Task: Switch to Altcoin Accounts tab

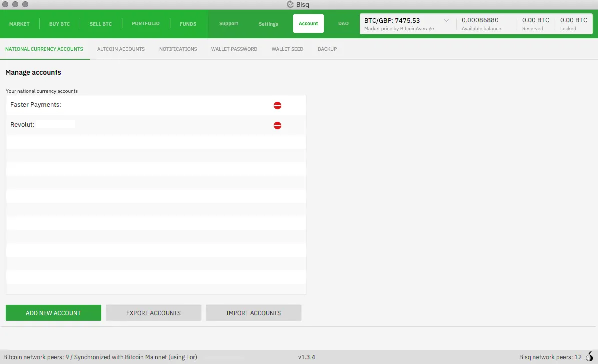Action: [x=121, y=49]
